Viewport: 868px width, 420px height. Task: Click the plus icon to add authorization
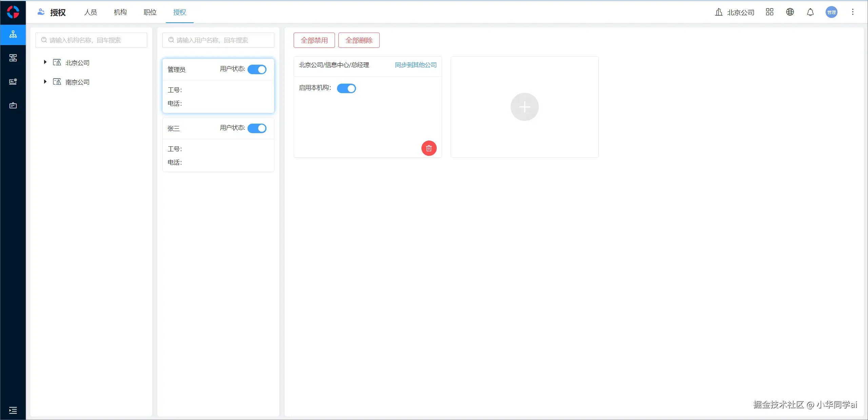coord(525,107)
